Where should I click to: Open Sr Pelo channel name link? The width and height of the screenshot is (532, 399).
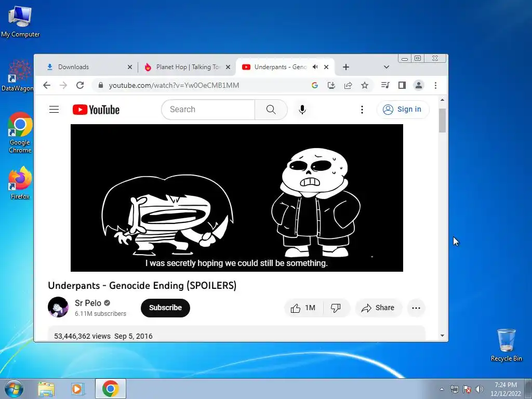coord(88,303)
